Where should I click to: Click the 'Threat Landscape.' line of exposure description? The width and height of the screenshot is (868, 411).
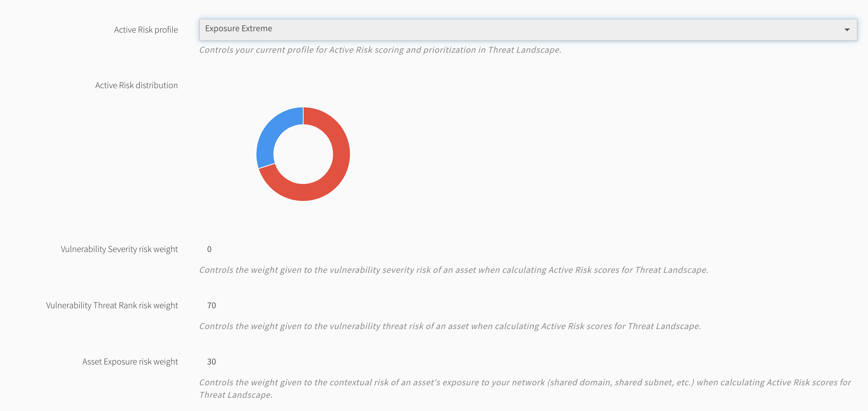click(x=236, y=395)
